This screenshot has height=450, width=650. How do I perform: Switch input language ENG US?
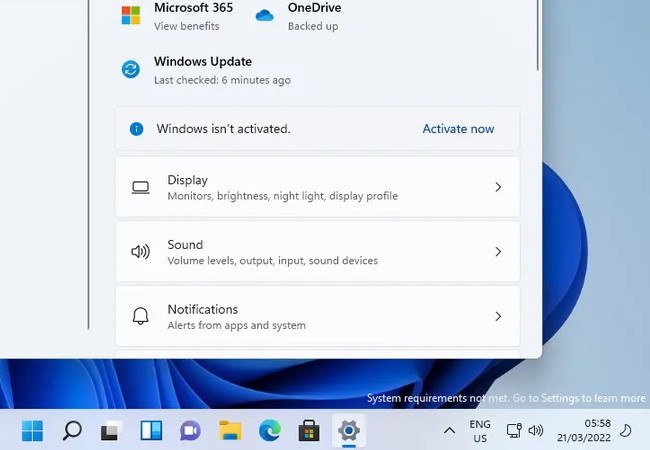tap(480, 431)
